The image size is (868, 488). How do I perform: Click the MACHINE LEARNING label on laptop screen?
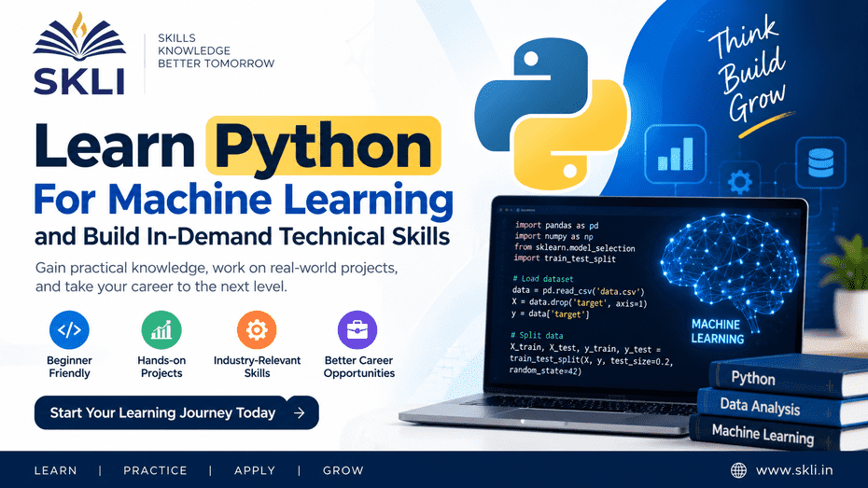click(717, 331)
